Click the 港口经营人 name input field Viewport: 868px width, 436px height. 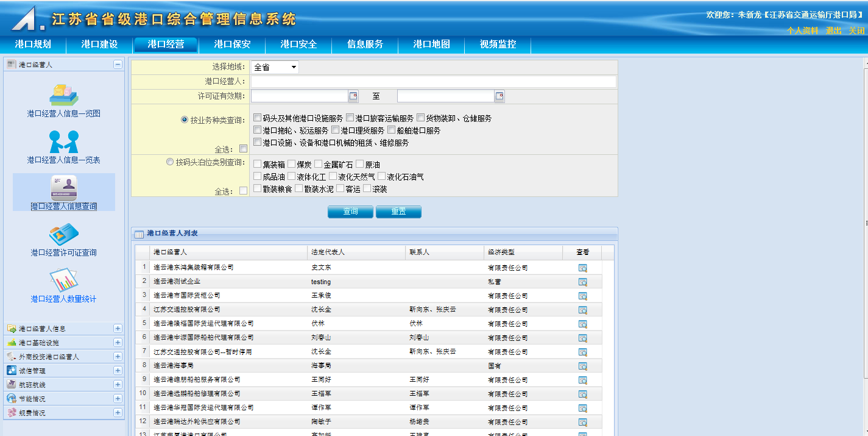click(x=433, y=82)
